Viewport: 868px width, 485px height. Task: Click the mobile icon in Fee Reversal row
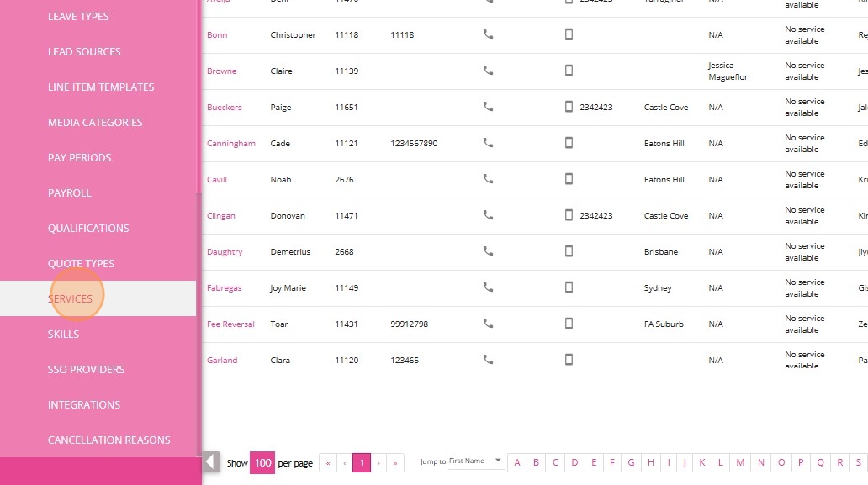tap(569, 323)
